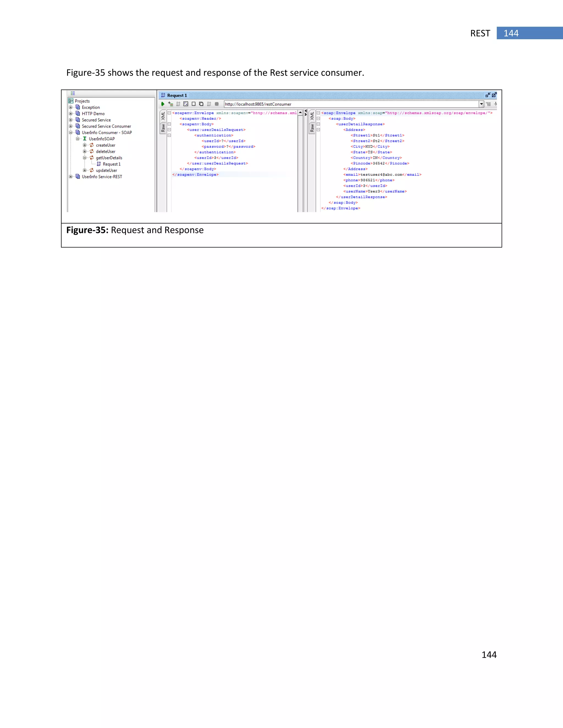Expand the Secured Service Consumer node

coord(71,126)
